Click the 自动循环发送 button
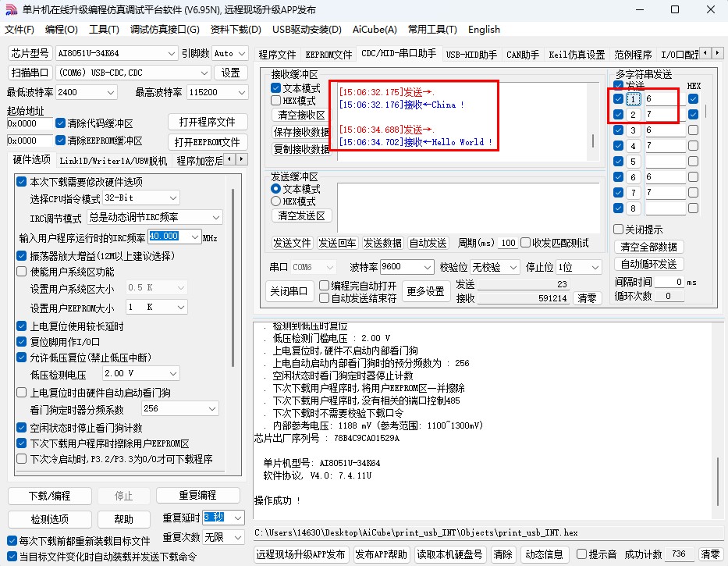The image size is (728, 566). pos(648,264)
